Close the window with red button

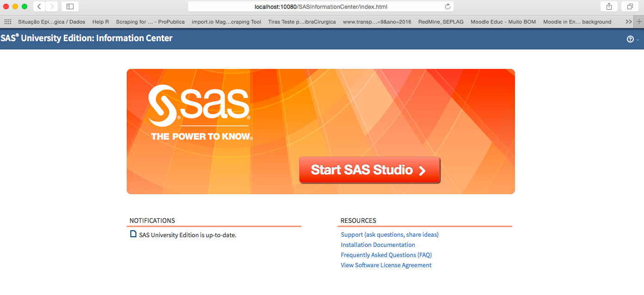[6, 6]
